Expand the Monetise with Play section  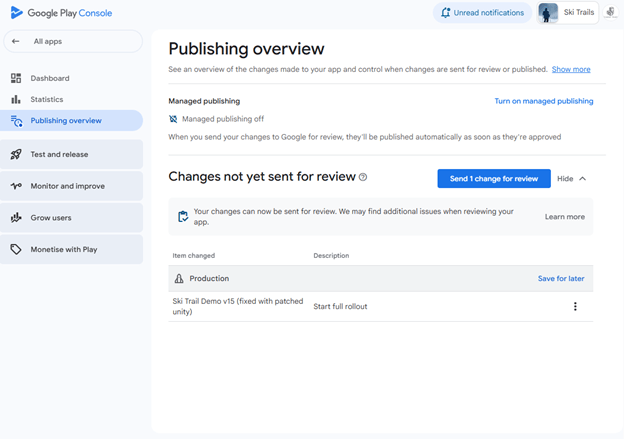tap(63, 249)
